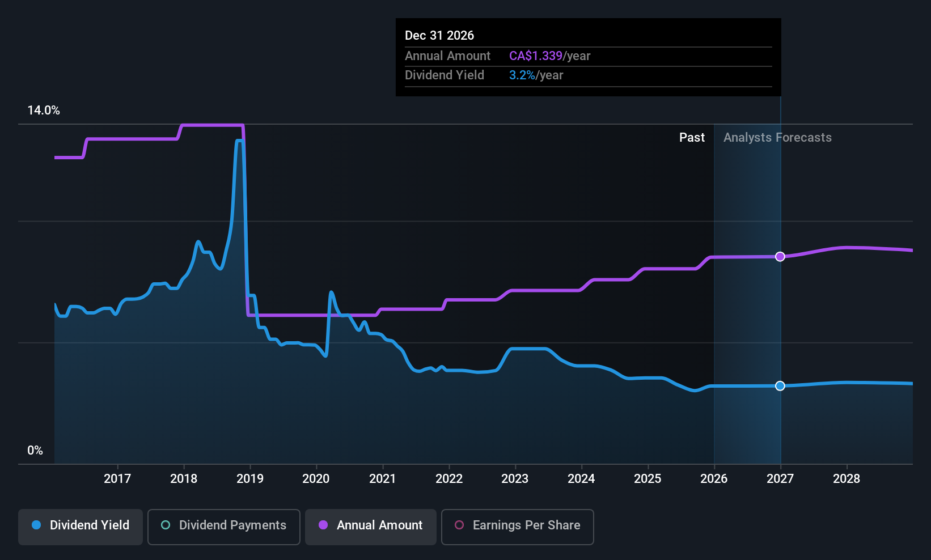Screen dimensions: 931x560
Task: Click the Annual Amount purple value CA$1.339 in tooltip
Action: pyautogui.click(x=536, y=56)
